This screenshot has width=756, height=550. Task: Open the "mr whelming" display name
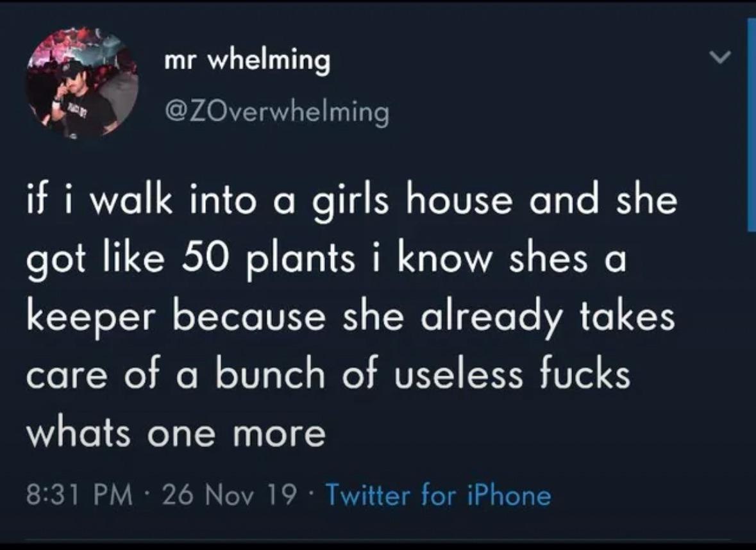(x=247, y=61)
